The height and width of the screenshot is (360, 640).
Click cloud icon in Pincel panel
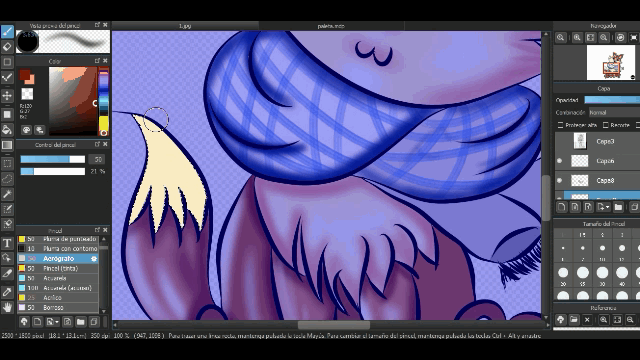pos(24,322)
